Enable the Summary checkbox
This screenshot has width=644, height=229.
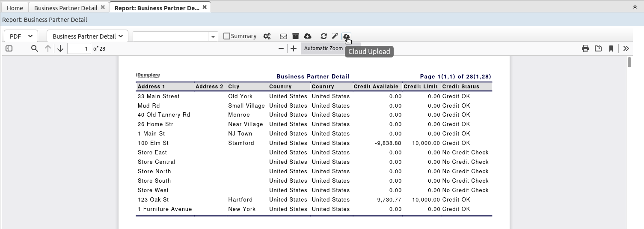coord(227,36)
